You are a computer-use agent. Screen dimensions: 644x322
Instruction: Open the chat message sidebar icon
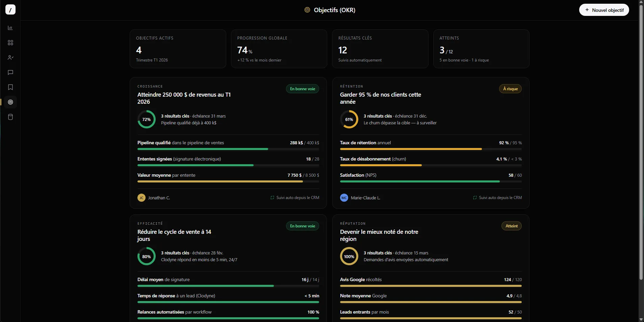pyautogui.click(x=10, y=72)
